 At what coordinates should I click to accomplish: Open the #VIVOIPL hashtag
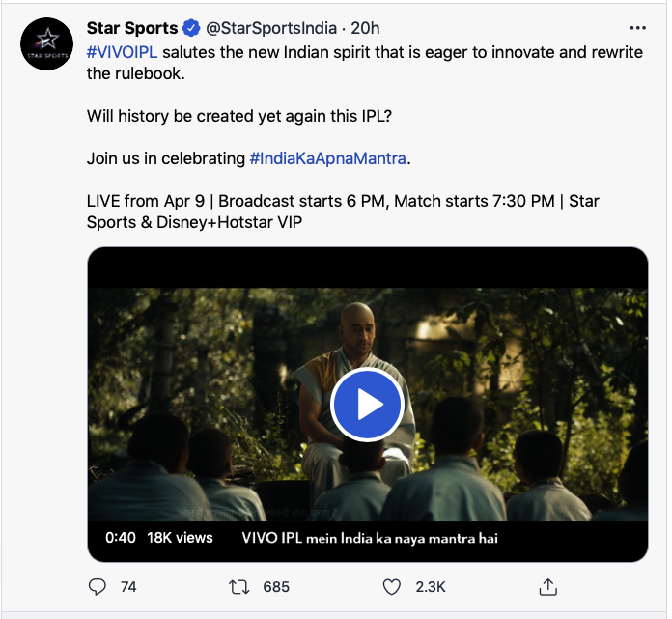pyautogui.click(x=122, y=52)
